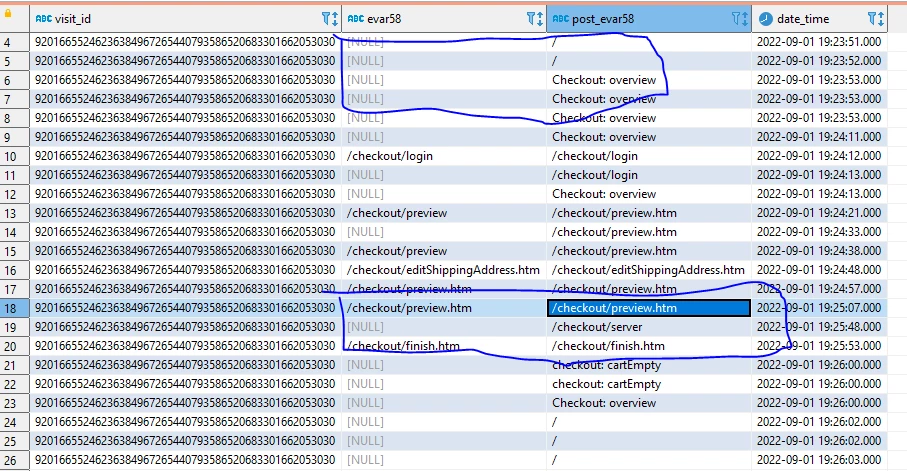
Task: Click the date_time '2022-09-01 19:26:03.000' cell
Action: [819, 460]
